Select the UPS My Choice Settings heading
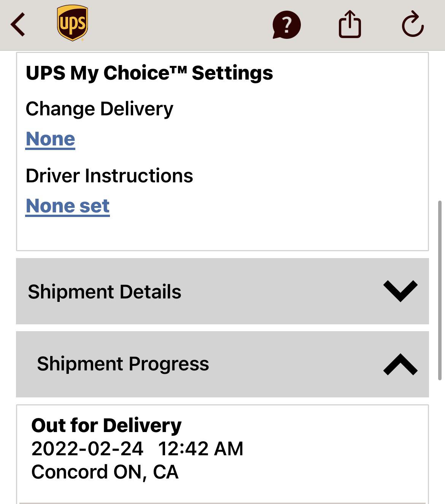Image resolution: width=445 pixels, height=504 pixels. pyautogui.click(x=149, y=72)
